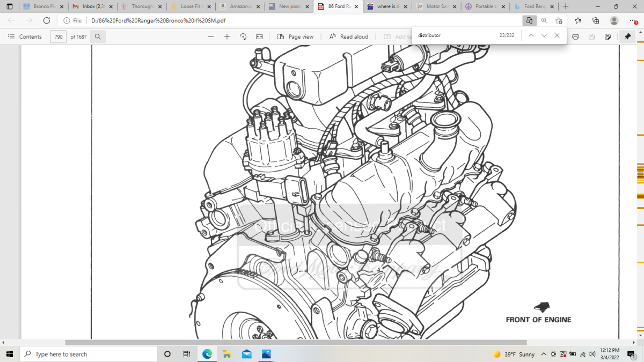644x362 pixels.
Task: Close the Amazon.com tab
Action: pyautogui.click(x=258, y=6)
